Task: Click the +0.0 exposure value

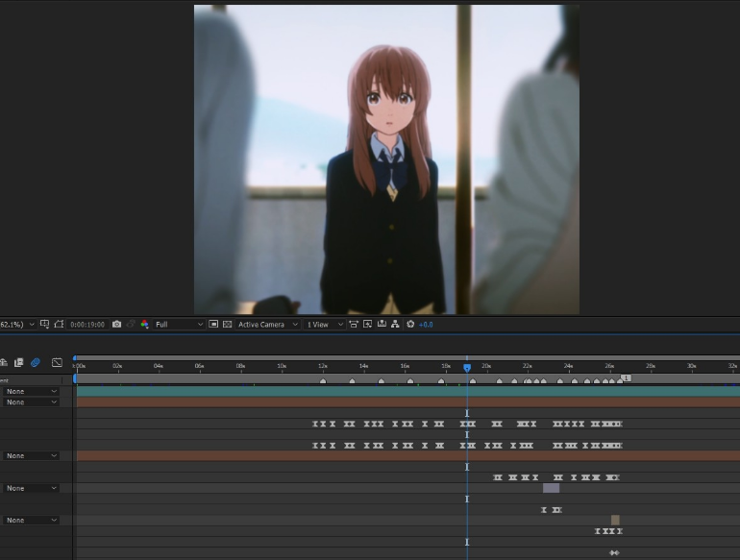Action: 425,325
